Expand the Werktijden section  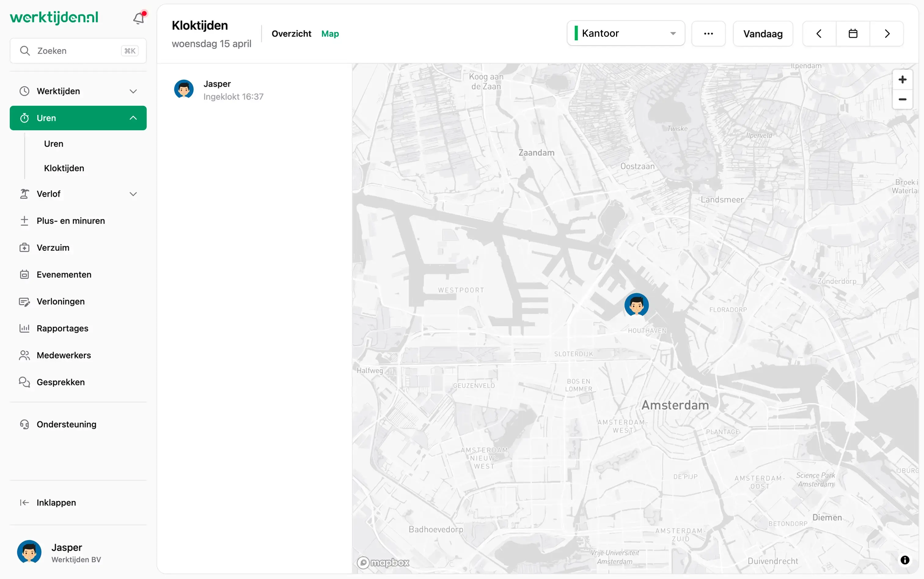[x=133, y=91]
